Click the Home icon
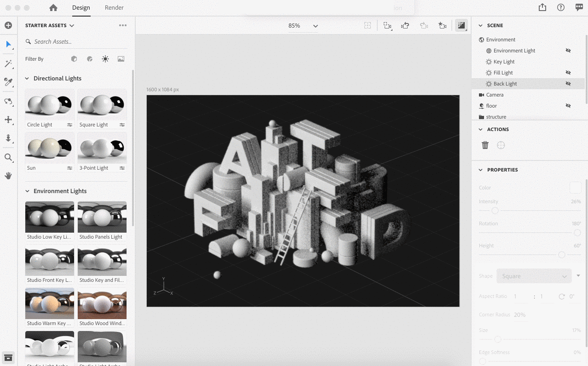The height and width of the screenshot is (366, 588). click(x=53, y=7)
